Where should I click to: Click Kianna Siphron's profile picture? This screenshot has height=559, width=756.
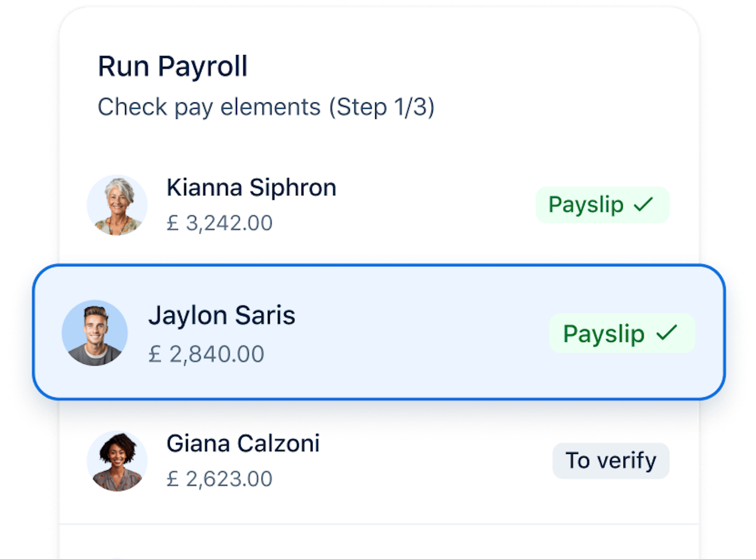click(x=118, y=205)
